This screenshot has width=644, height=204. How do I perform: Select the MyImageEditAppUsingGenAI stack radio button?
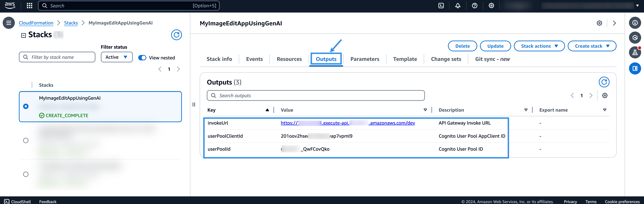point(26,106)
